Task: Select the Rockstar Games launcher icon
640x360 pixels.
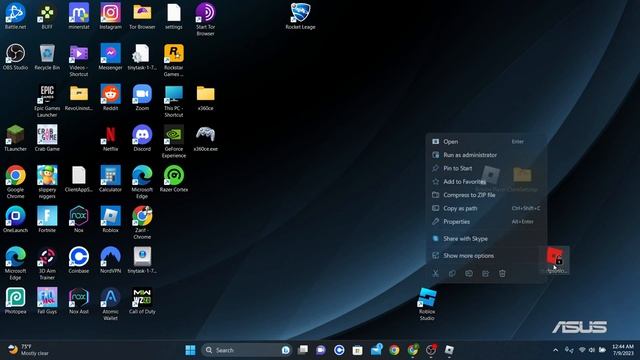Action: coord(174,60)
